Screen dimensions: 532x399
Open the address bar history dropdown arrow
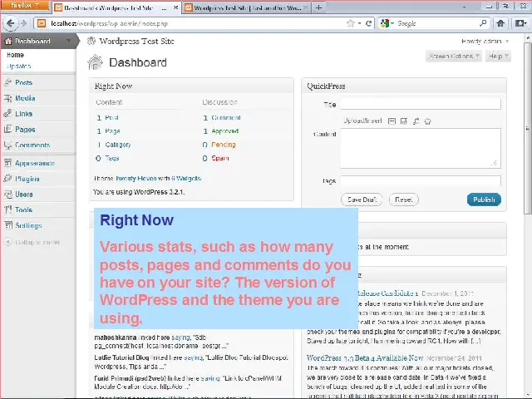coord(359,23)
